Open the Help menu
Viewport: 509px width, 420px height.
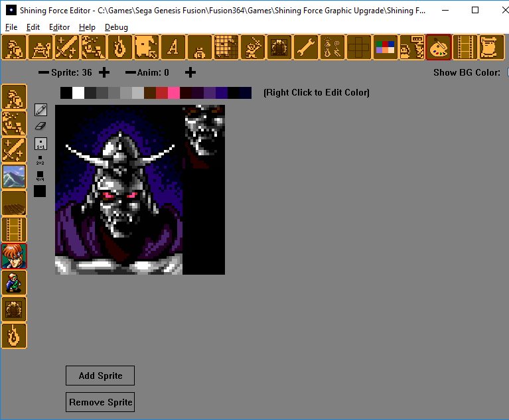click(88, 27)
